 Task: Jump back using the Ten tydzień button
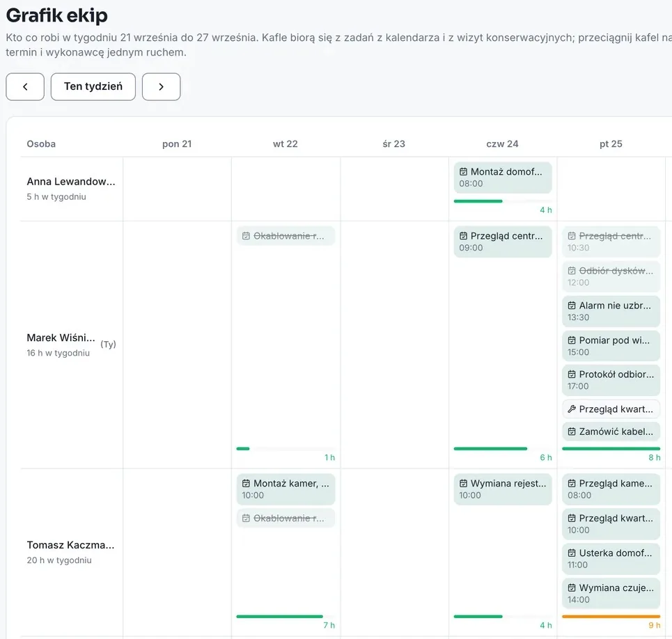(x=93, y=86)
